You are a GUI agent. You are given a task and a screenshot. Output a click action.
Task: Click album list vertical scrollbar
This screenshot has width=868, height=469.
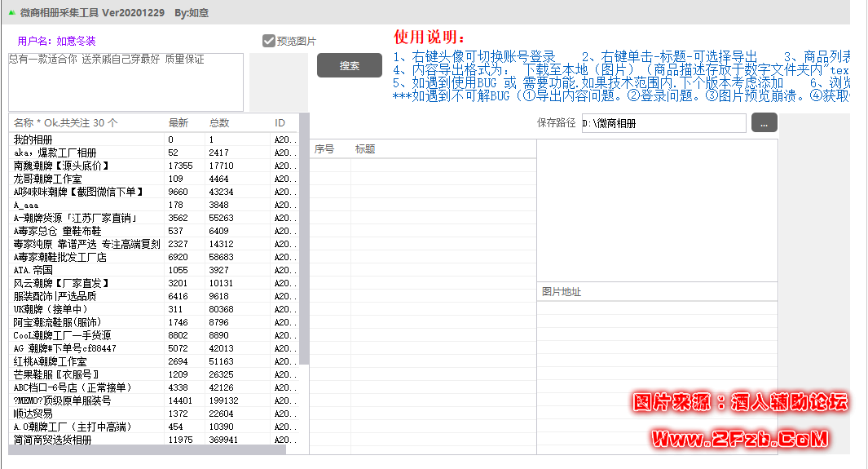pyautogui.click(x=304, y=245)
